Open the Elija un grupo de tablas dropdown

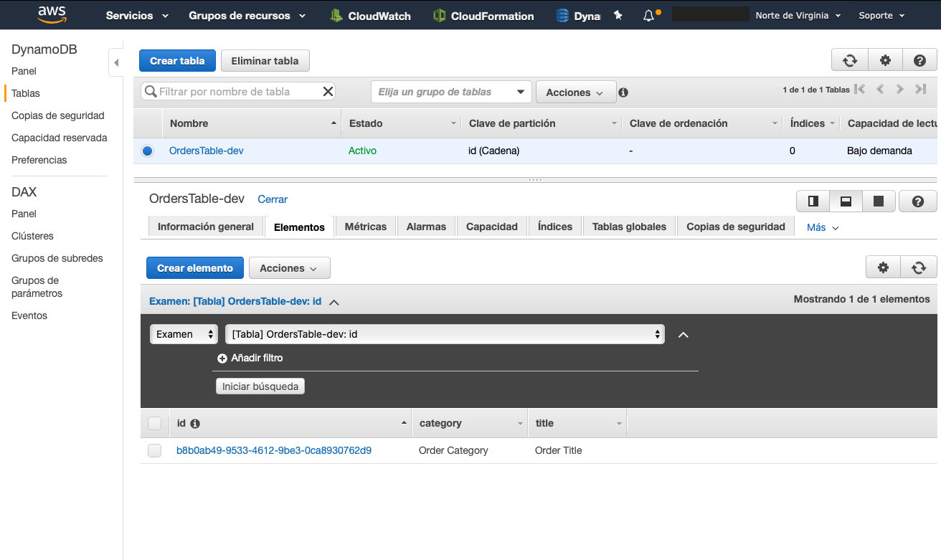tap(450, 92)
